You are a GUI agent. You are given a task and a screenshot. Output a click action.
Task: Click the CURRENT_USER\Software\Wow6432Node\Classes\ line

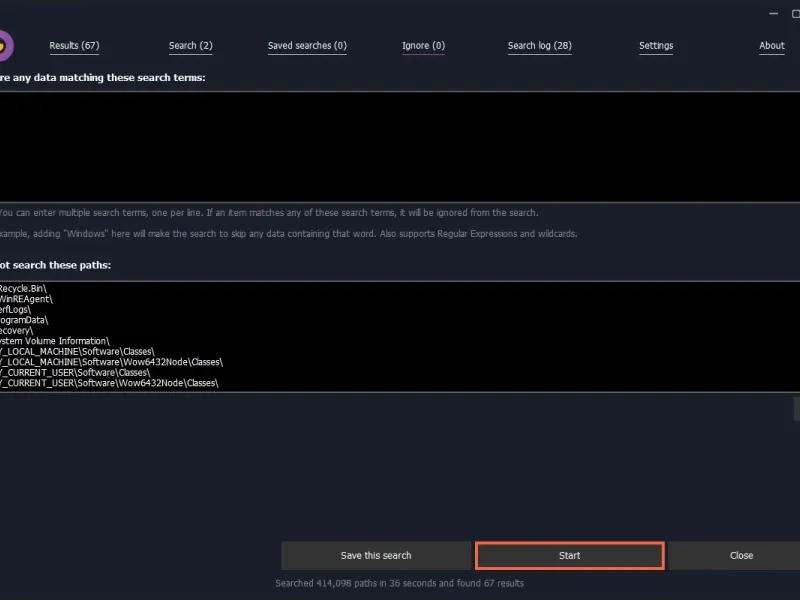click(109, 383)
